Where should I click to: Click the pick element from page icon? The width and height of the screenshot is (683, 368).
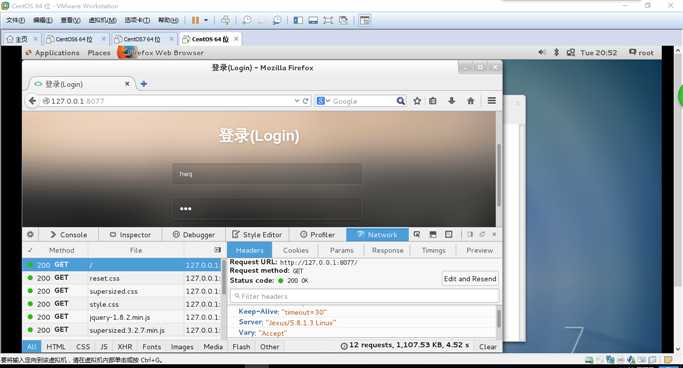(x=417, y=234)
